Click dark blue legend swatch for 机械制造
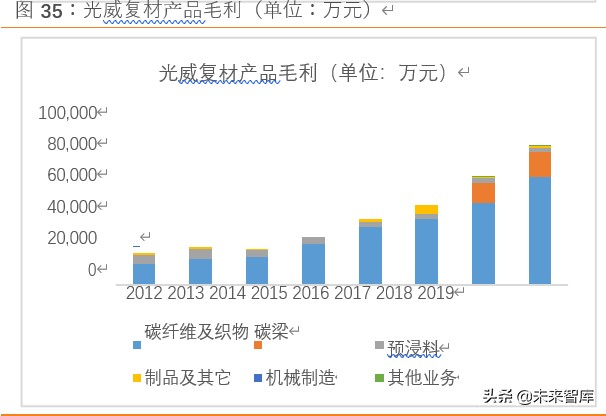606x416 pixels. click(258, 378)
